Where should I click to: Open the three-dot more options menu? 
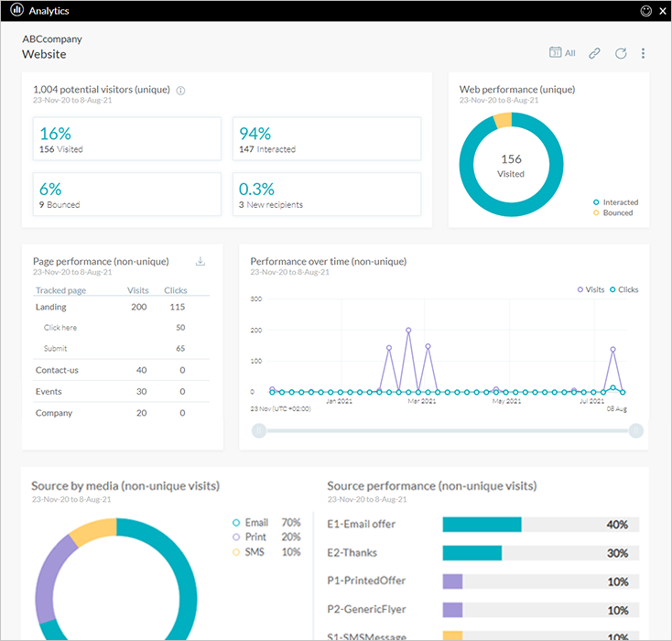(x=643, y=53)
